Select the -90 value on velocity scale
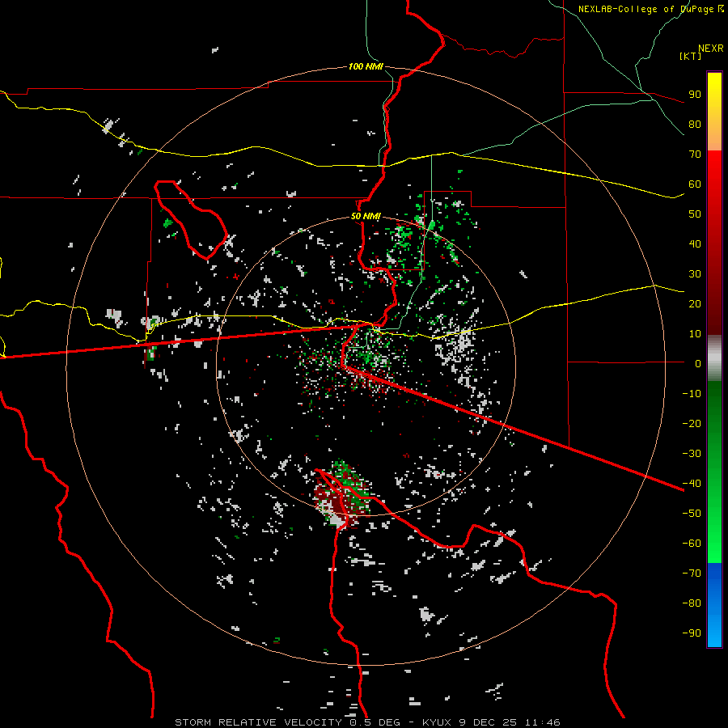The height and width of the screenshot is (728, 728). pyautogui.click(x=692, y=633)
